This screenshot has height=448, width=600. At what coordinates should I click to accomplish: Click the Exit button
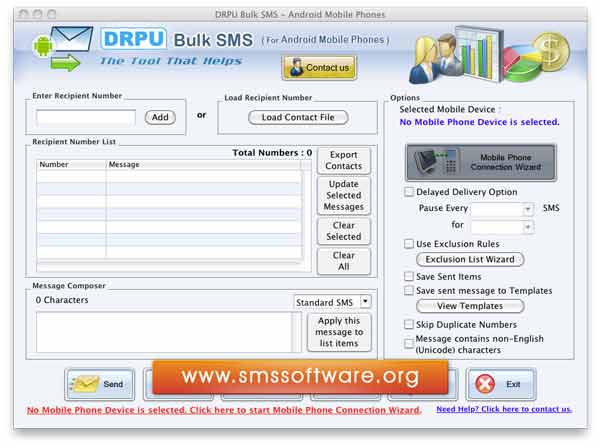click(501, 384)
